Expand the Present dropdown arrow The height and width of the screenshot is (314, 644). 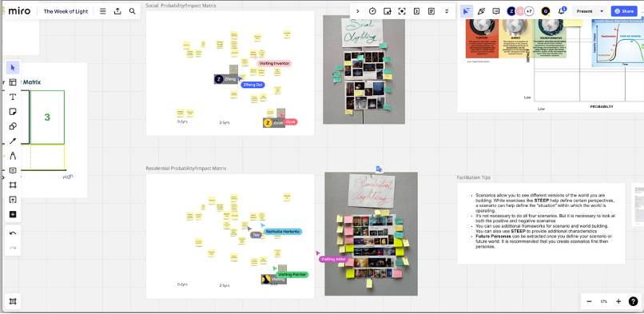coord(602,11)
